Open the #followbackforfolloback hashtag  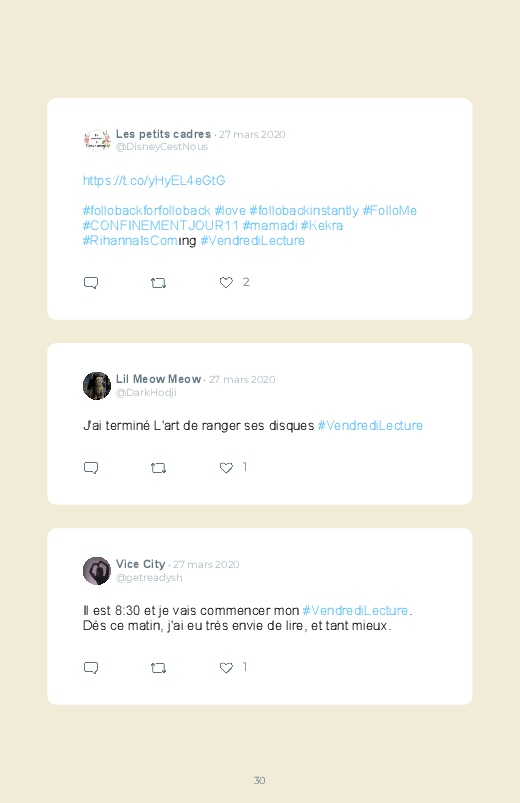point(147,210)
